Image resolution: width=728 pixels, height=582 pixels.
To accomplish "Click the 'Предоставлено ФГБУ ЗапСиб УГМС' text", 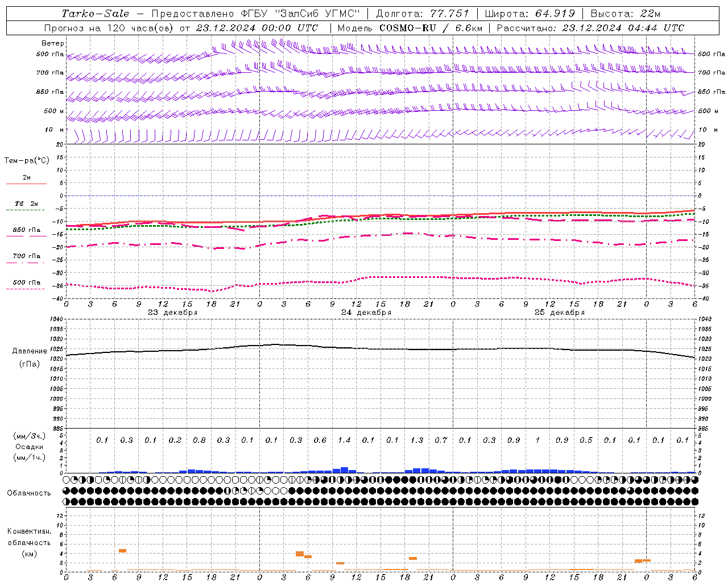I will (257, 14).
